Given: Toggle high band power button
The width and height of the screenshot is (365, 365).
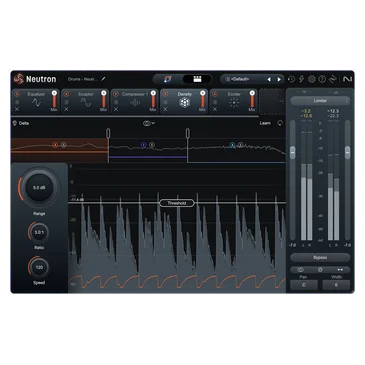Looking at the screenshot, I should click(233, 145).
